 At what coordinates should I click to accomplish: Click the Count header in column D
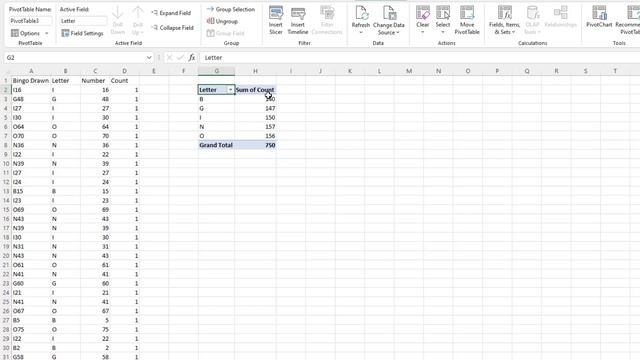[124, 81]
